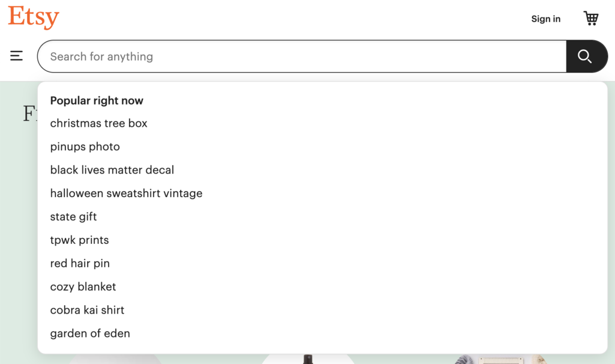615x364 pixels.
Task: Select the pinups photo suggestion
Action: pyautogui.click(x=85, y=147)
